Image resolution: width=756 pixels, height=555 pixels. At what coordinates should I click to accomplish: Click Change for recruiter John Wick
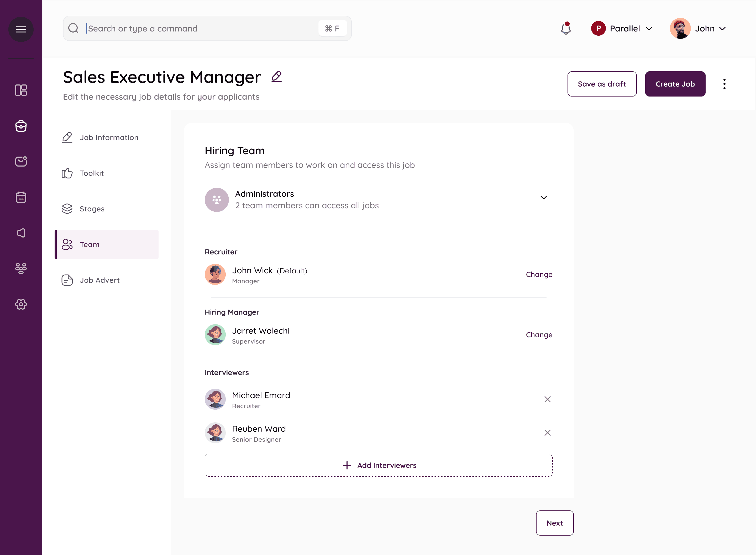(x=539, y=274)
